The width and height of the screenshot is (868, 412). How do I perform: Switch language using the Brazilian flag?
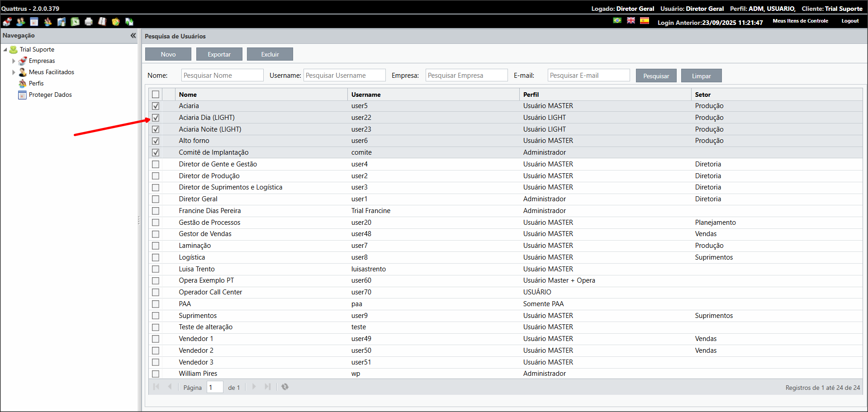(617, 20)
